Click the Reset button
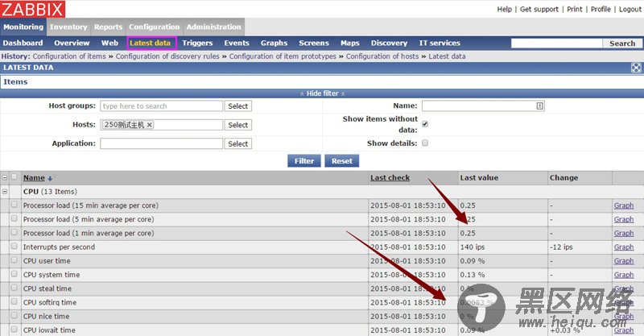Viewport: 644px width, 336px height. pos(341,161)
